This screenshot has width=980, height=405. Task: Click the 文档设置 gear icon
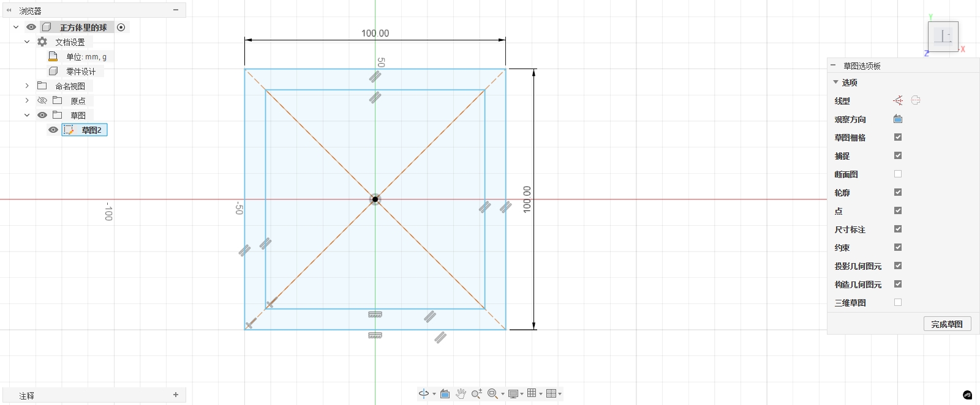(x=42, y=42)
